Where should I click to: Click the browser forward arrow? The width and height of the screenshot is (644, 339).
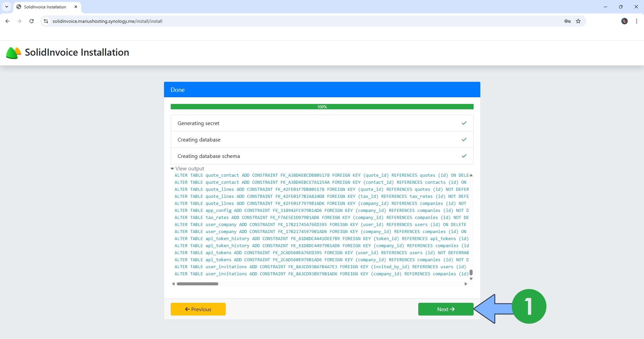pyautogui.click(x=19, y=21)
